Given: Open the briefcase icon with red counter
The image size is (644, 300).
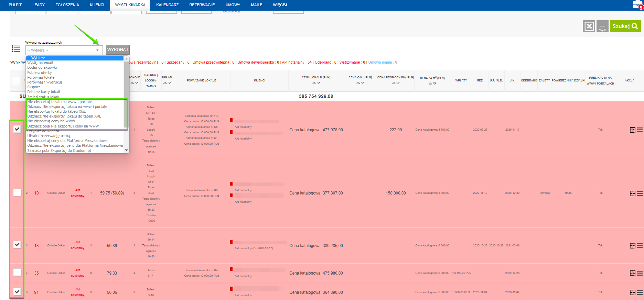Looking at the screenshot, I should pyautogui.click(x=637, y=4).
